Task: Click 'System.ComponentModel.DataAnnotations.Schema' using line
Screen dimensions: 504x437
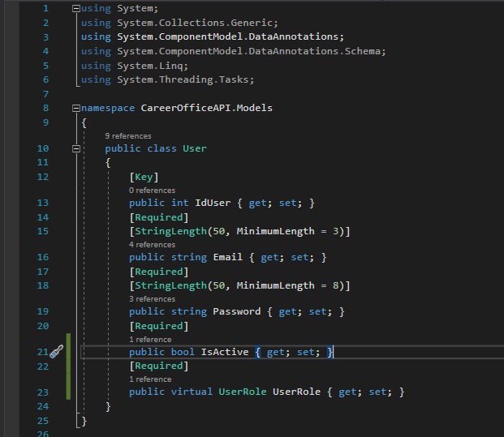Action: tap(234, 51)
